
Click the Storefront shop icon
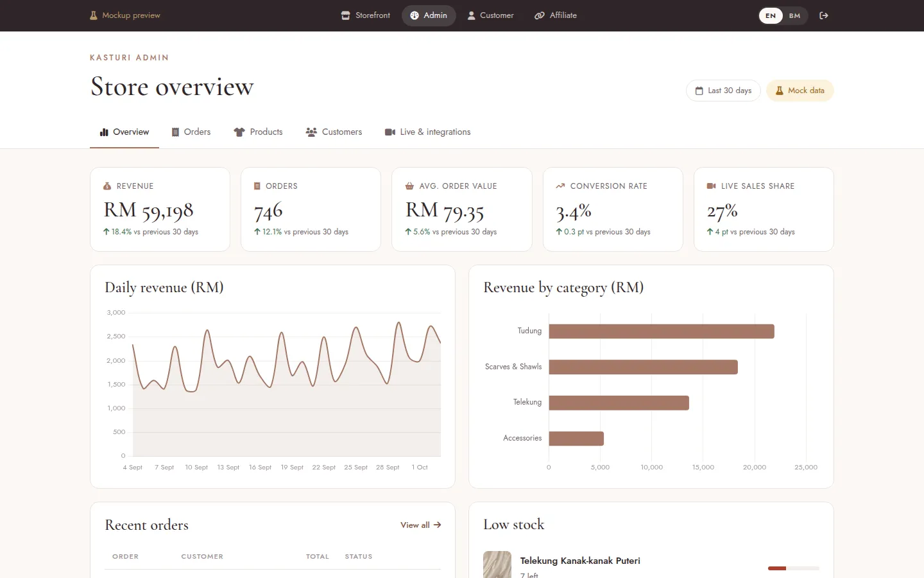pyautogui.click(x=346, y=15)
